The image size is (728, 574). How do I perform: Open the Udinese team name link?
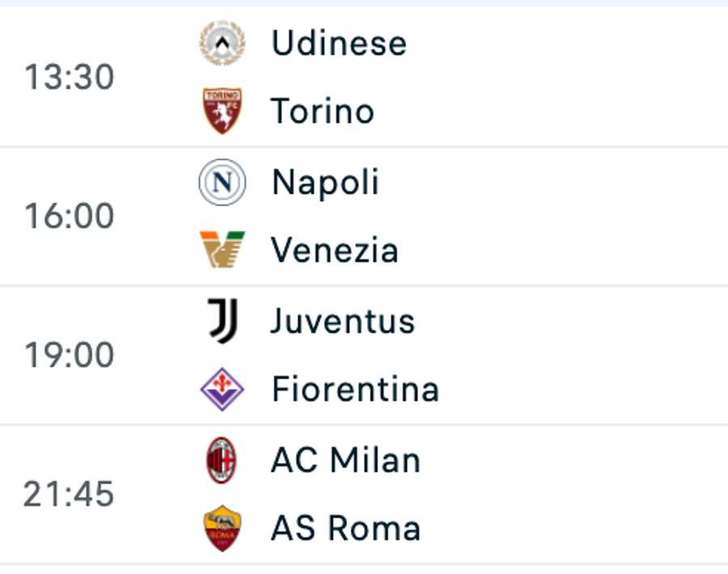click(x=339, y=43)
